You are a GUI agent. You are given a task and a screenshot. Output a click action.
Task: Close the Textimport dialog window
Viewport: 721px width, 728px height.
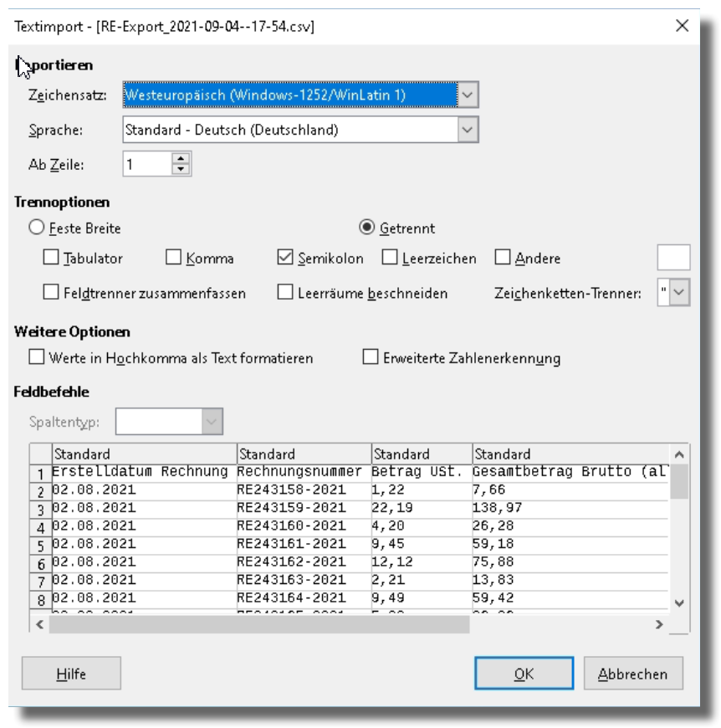coord(682,26)
